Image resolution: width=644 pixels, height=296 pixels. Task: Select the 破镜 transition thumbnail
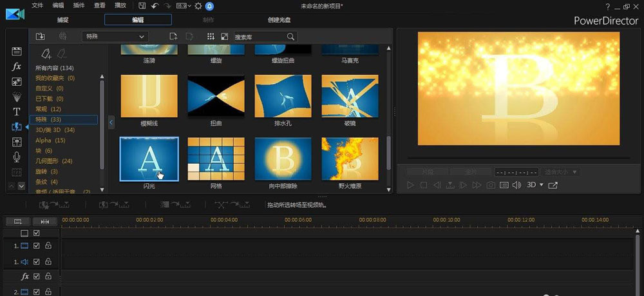(350, 96)
